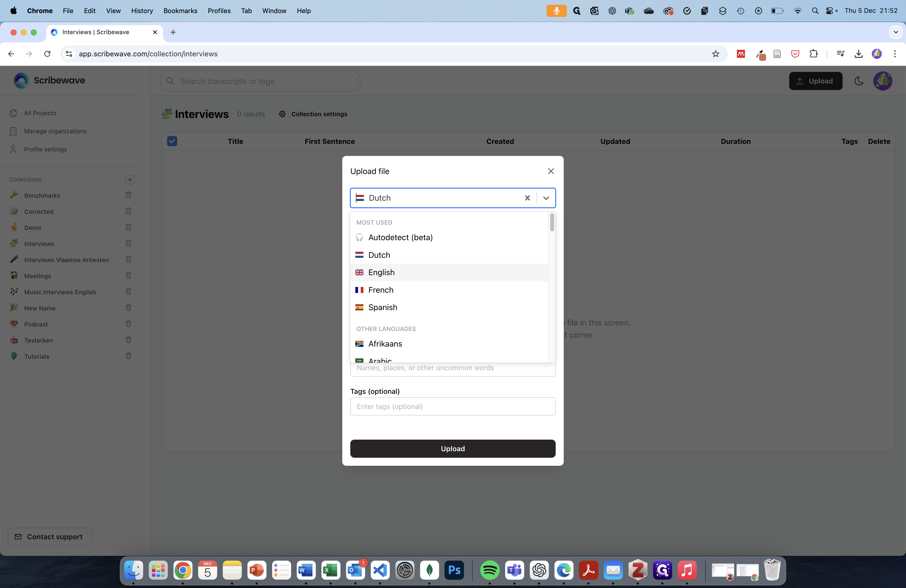
Task: Select Afrikaans under other languages
Action: point(449,344)
